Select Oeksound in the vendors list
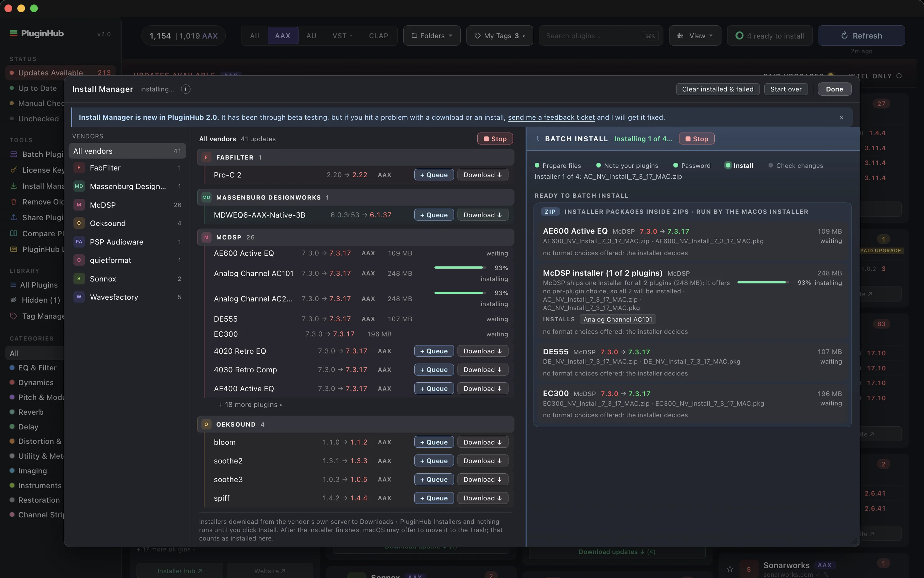 127,223
